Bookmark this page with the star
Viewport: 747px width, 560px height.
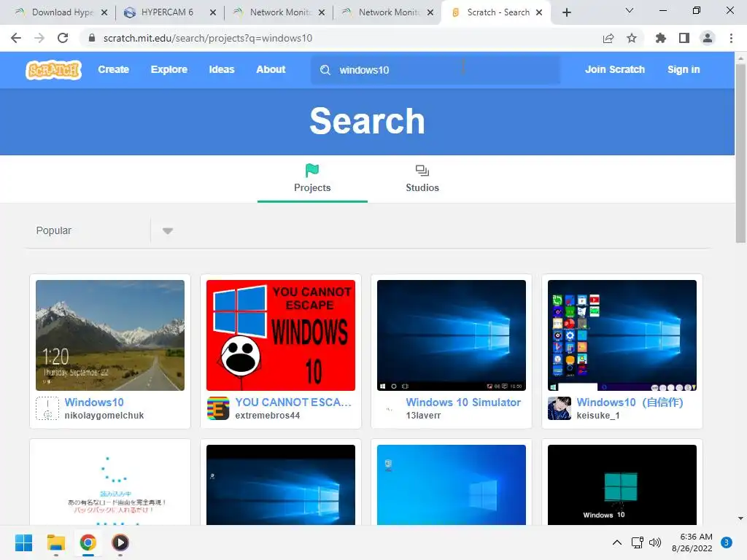pos(632,38)
